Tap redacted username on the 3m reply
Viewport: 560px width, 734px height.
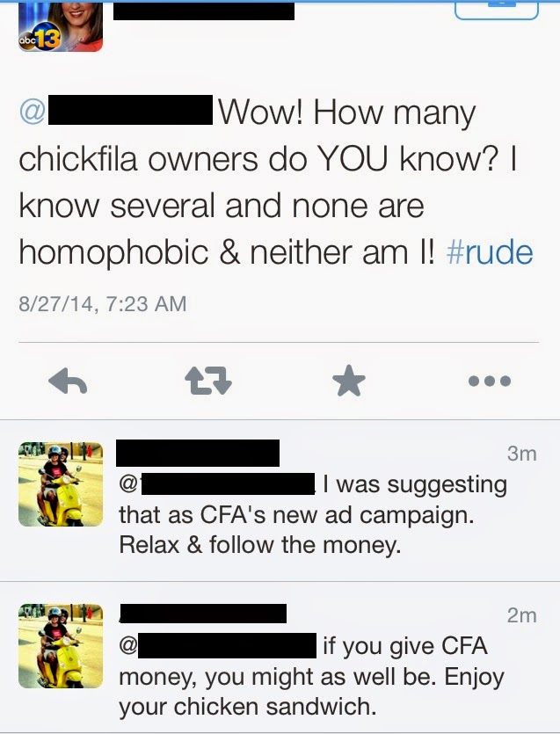pos(198,453)
